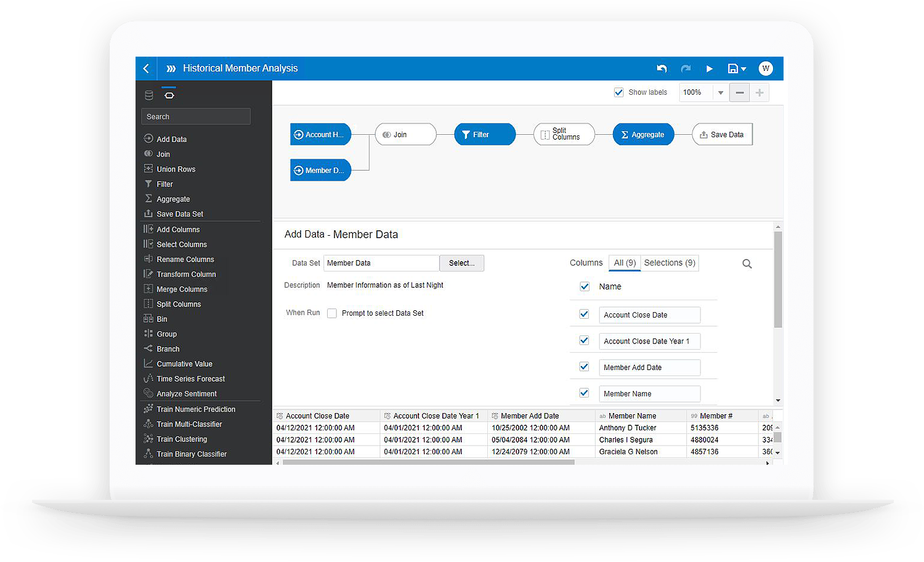The image size is (924, 562).
Task: Open the 100% zoom level dropdown
Action: click(x=720, y=92)
